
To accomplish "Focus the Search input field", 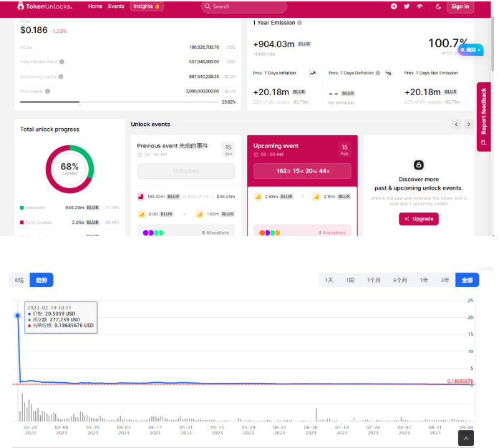I will coord(243,6).
